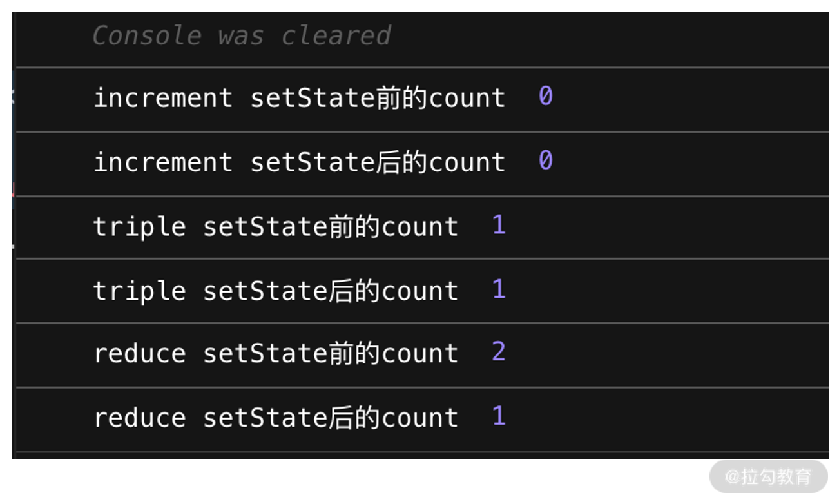Click value 1 in reduce setState后 row
Viewport: 839px width, 504px height.
499,416
